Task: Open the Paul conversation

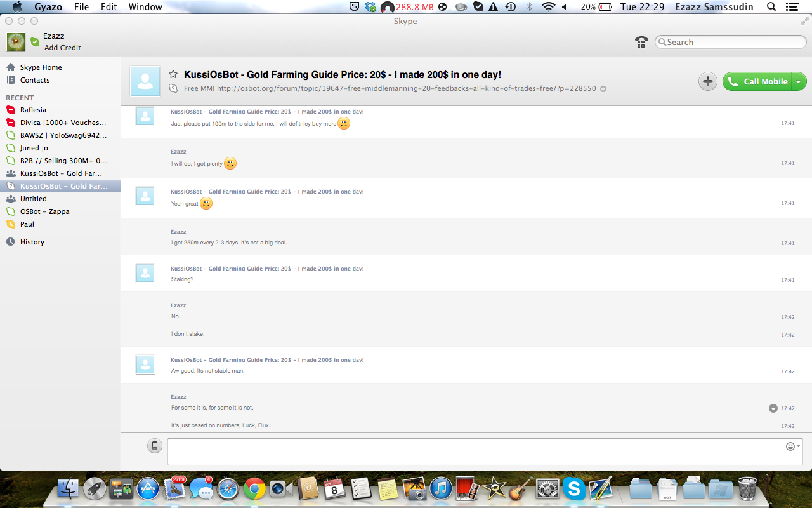Action: (60, 224)
